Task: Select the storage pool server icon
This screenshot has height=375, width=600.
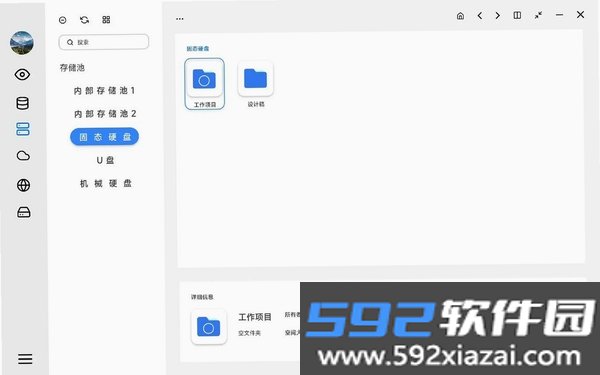Action: click(x=23, y=129)
